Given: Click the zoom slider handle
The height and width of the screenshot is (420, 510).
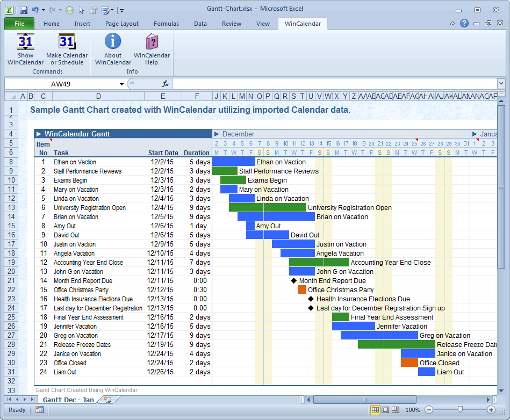Looking at the screenshot, I should click(459, 410).
